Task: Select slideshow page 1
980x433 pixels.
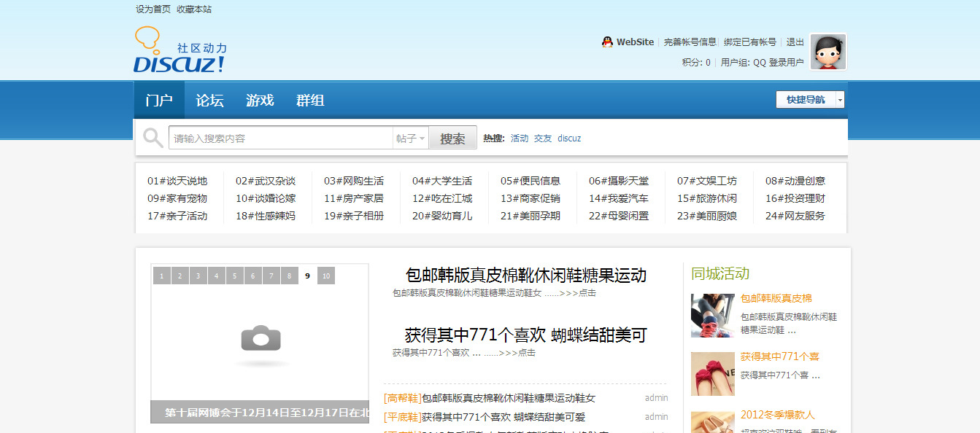Action: [161, 276]
